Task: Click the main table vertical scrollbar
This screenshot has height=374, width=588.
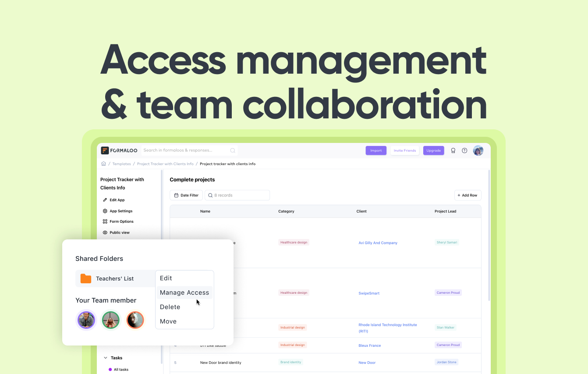Action: (x=489, y=235)
